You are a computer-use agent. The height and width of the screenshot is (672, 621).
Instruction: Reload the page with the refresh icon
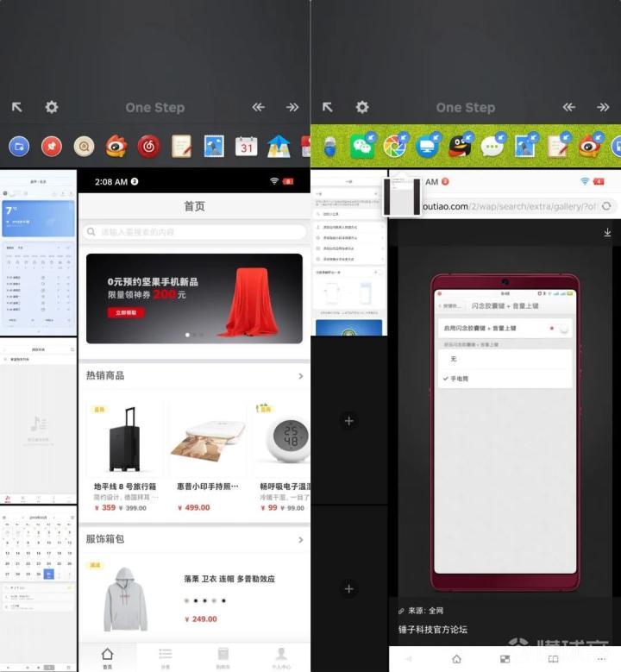coord(606,206)
